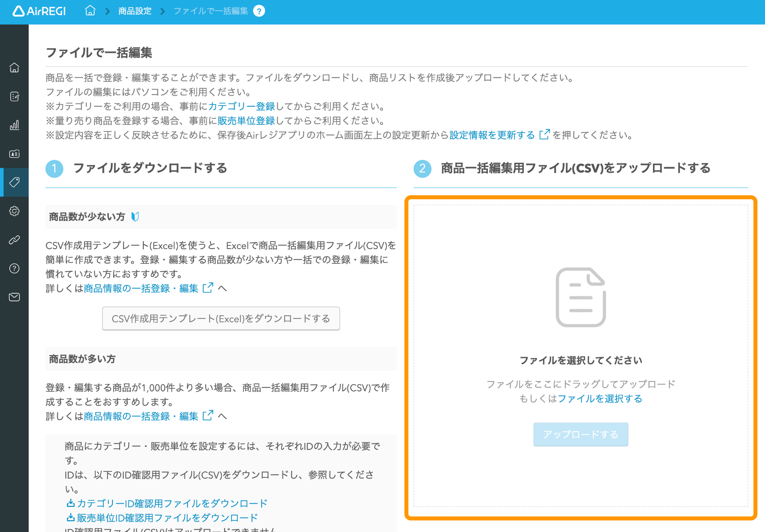765x532 pixels.
Task: Click the AirREGI logo
Action: point(39,11)
